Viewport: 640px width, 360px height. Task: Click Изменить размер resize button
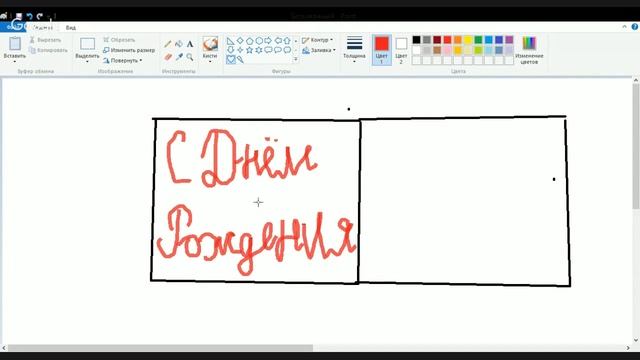click(129, 50)
